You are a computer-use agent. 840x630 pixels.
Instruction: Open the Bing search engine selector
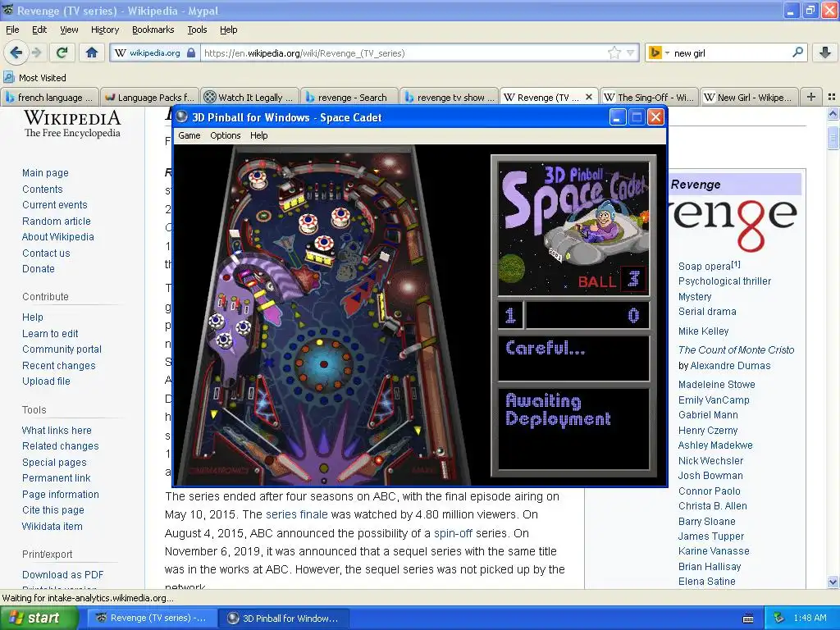[x=660, y=53]
